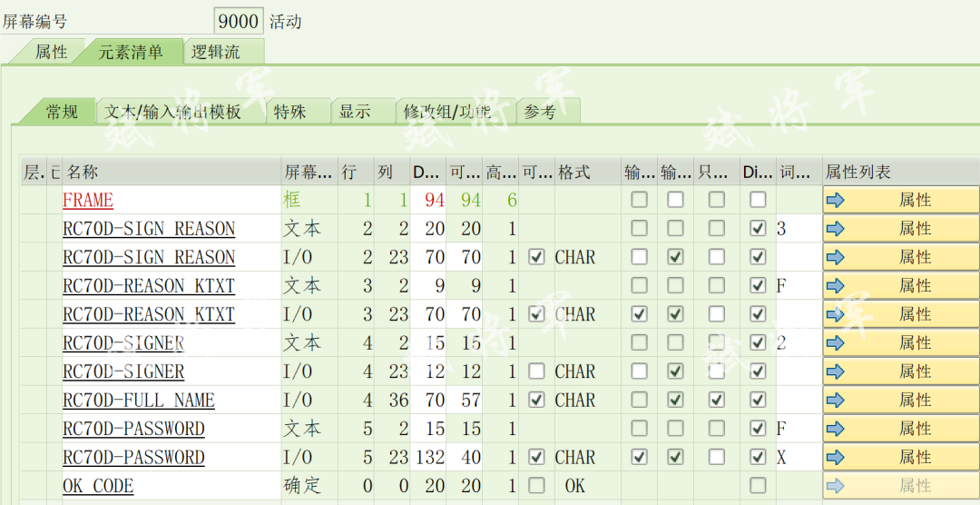The width and height of the screenshot is (980, 505).
Task: Click the 列 column header
Action: (x=392, y=172)
